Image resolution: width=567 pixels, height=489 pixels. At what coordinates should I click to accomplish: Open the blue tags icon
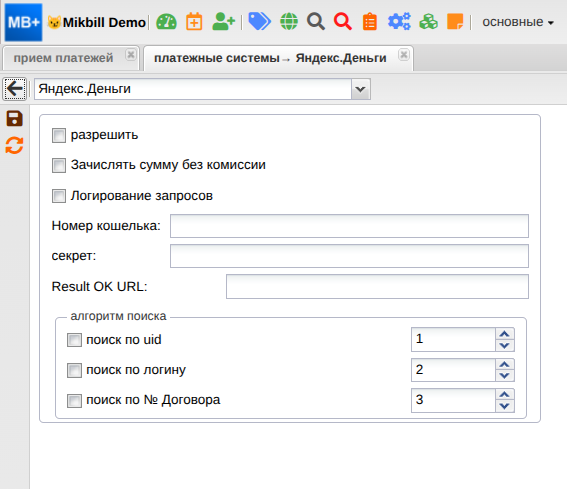coord(260,22)
